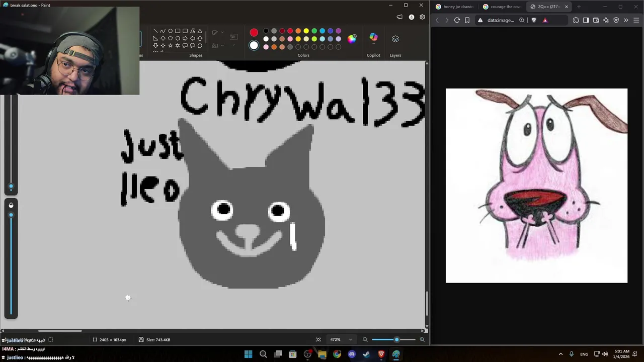
Task: Bookmark the page in the browser
Action: pos(467,20)
